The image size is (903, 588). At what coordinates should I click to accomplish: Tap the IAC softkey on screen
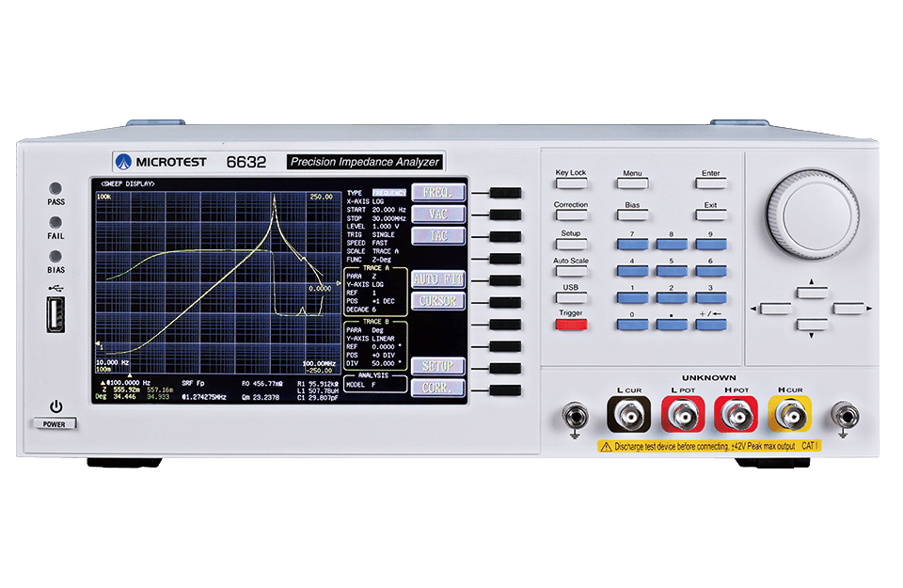(x=438, y=236)
